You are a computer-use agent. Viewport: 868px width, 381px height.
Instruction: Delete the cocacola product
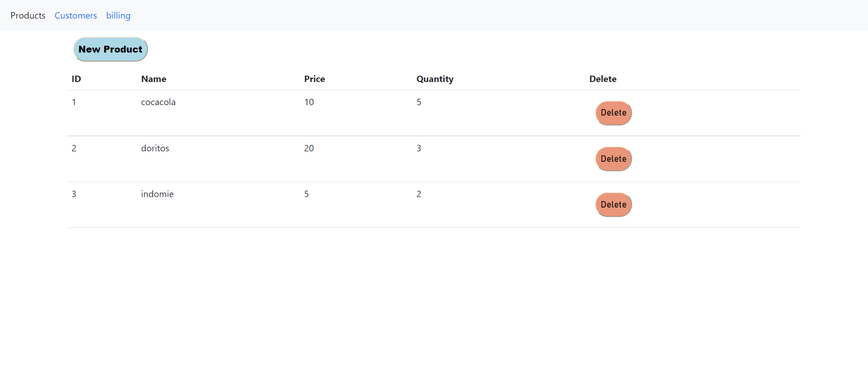[613, 113]
